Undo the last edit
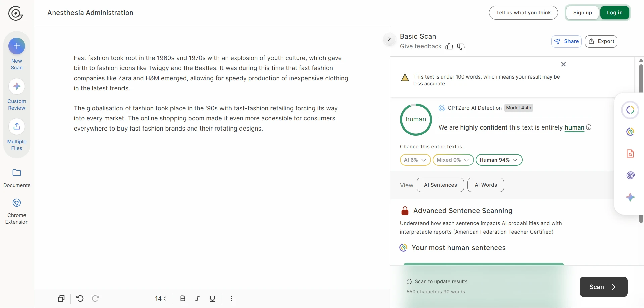The width and height of the screenshot is (644, 308). point(79,298)
